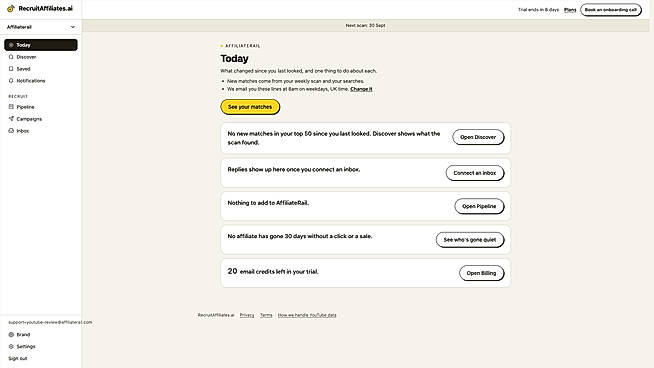
Task: Click the Open Discover button
Action: [x=478, y=137]
